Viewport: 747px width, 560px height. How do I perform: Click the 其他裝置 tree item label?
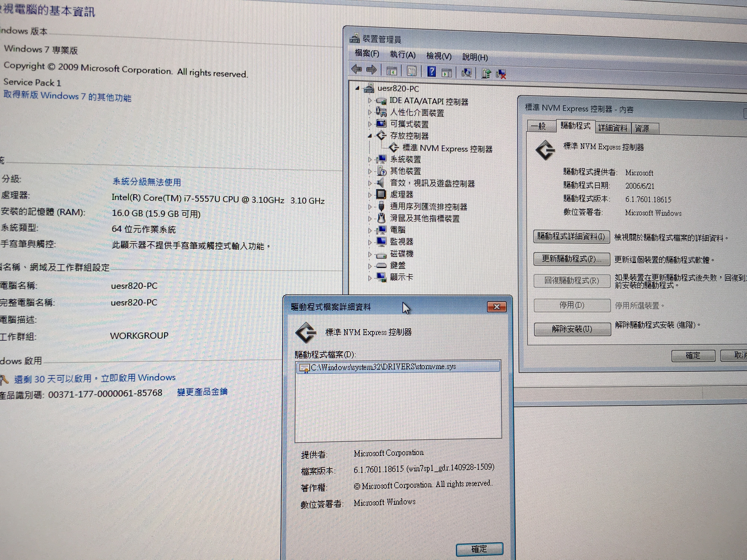pyautogui.click(x=405, y=171)
